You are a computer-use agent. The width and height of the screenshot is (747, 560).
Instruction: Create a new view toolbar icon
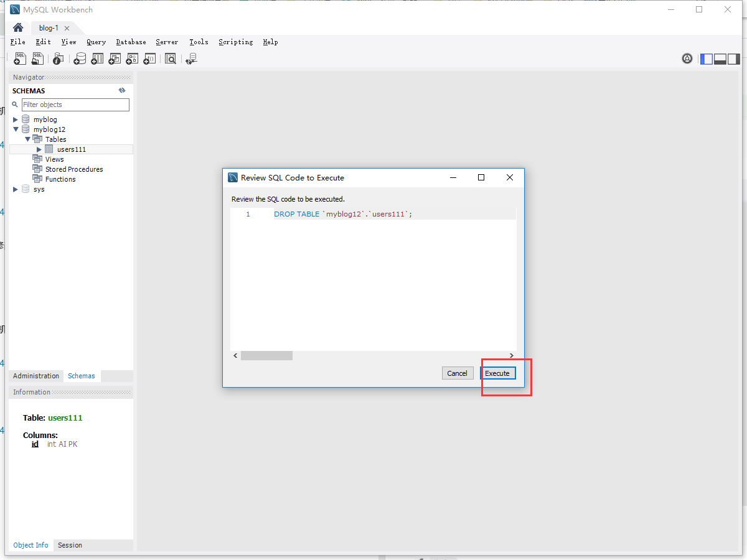115,58
